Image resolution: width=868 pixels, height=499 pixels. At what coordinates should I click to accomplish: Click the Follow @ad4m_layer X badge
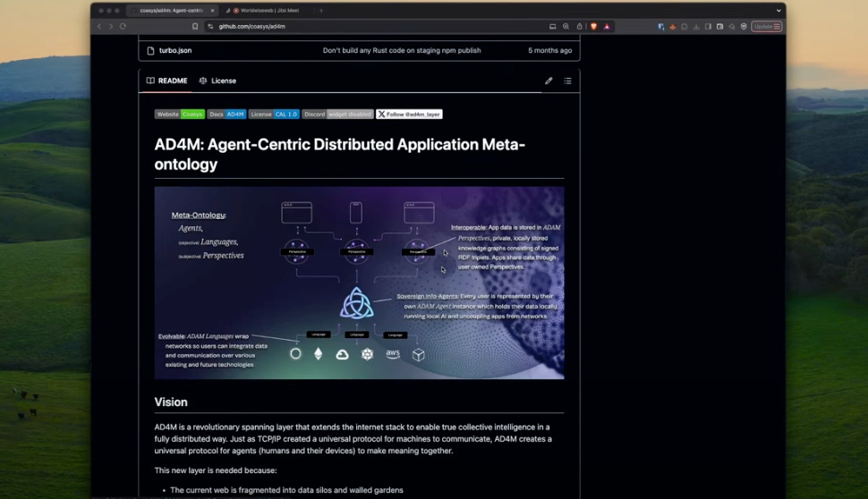click(409, 114)
